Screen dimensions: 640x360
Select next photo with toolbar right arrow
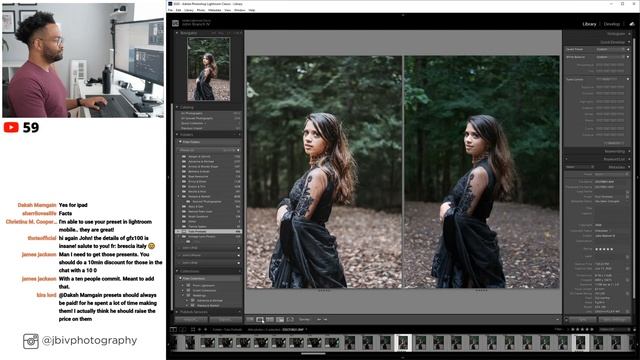pyautogui.click(x=325, y=320)
